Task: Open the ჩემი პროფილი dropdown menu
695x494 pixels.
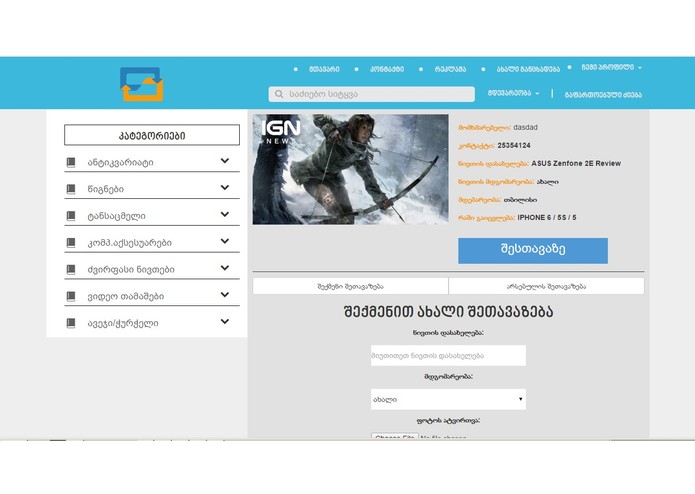Action: click(611, 67)
